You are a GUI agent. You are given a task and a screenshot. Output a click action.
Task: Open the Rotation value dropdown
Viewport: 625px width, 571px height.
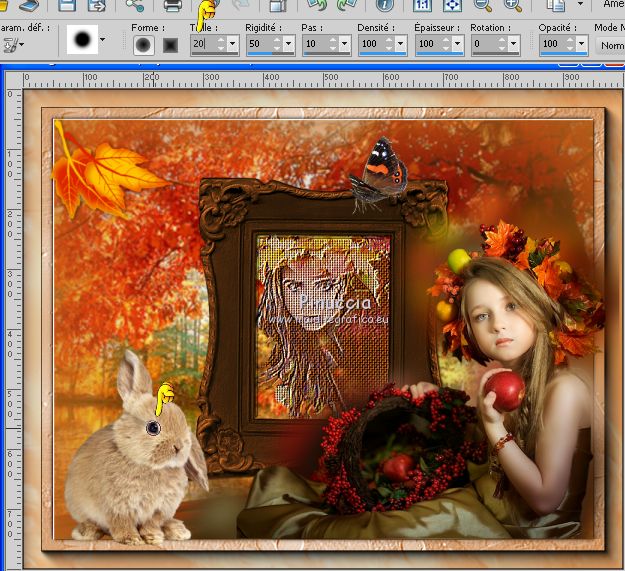point(513,43)
